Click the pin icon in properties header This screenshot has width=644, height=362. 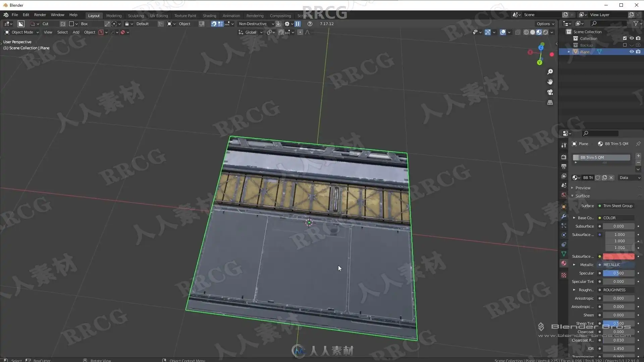[x=638, y=144]
